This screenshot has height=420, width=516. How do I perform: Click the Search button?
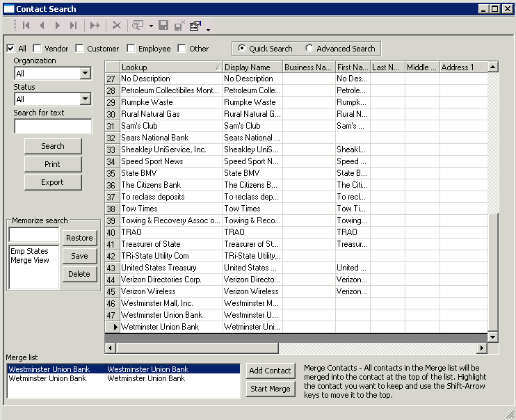coord(53,146)
